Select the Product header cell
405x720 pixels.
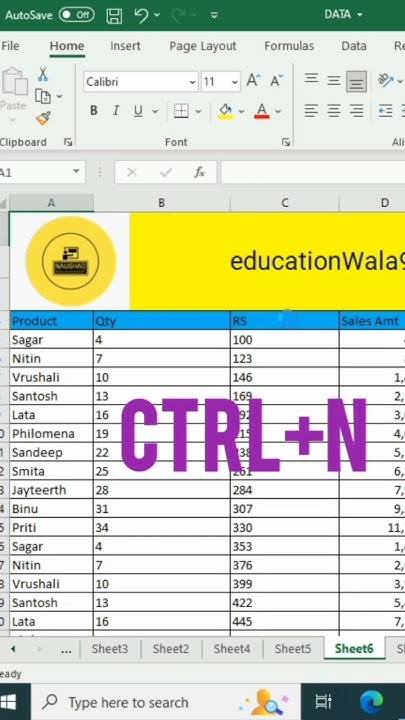[51, 321]
